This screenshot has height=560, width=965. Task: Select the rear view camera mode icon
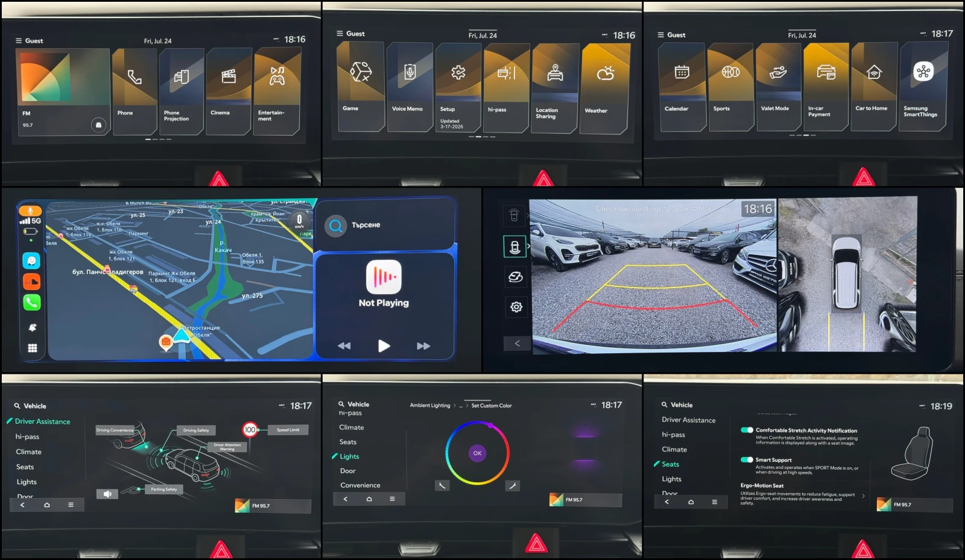coord(515,247)
